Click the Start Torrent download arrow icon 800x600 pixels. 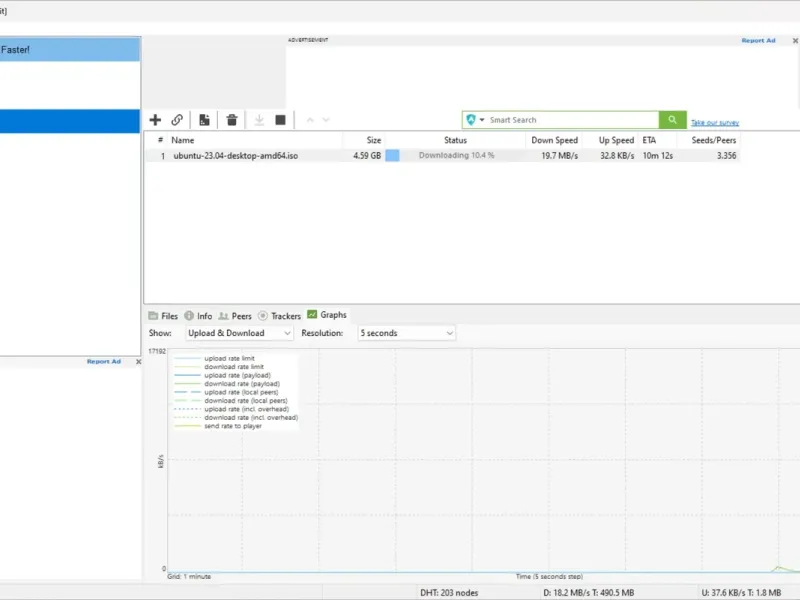pos(259,120)
